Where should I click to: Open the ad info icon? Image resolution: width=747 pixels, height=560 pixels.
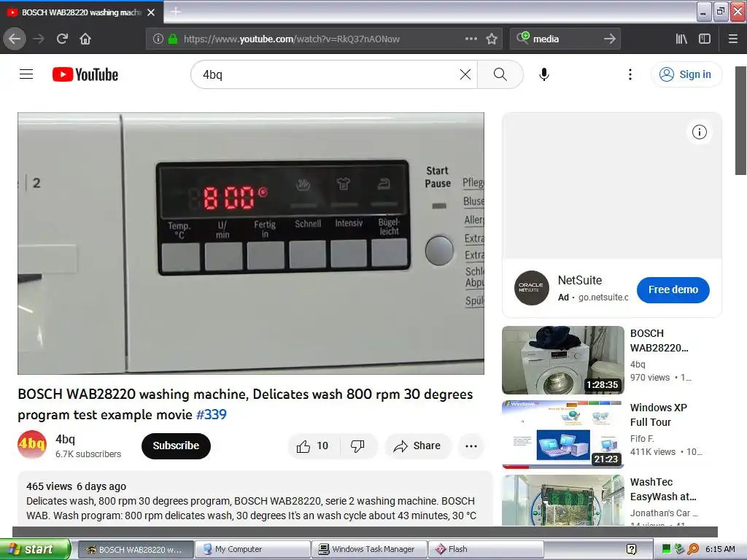point(699,132)
